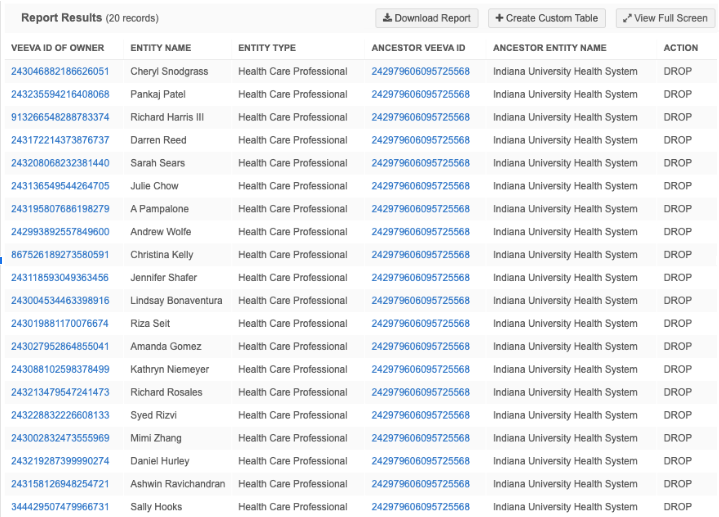
Task: Click the Action column header
Action: click(x=681, y=48)
